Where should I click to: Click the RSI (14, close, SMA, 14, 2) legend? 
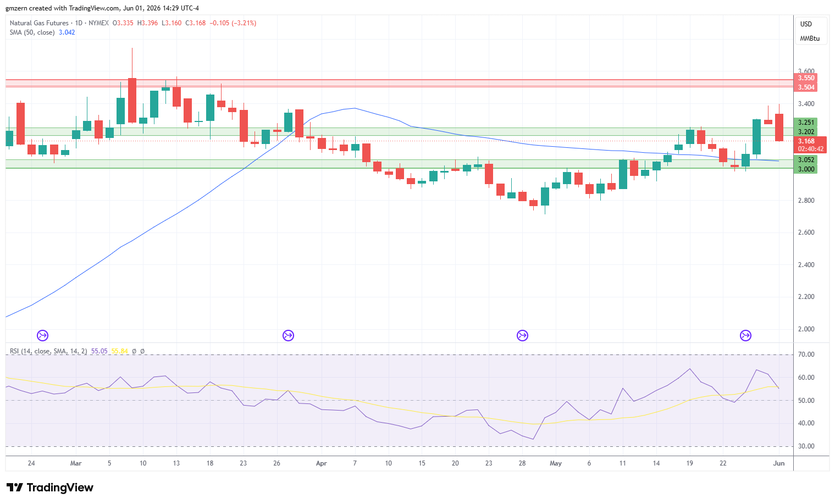48,351
